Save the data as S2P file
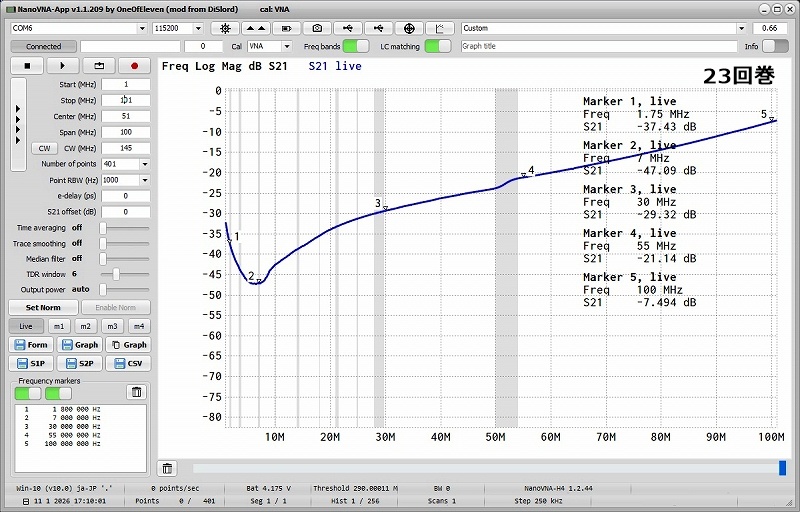 pyautogui.click(x=81, y=364)
